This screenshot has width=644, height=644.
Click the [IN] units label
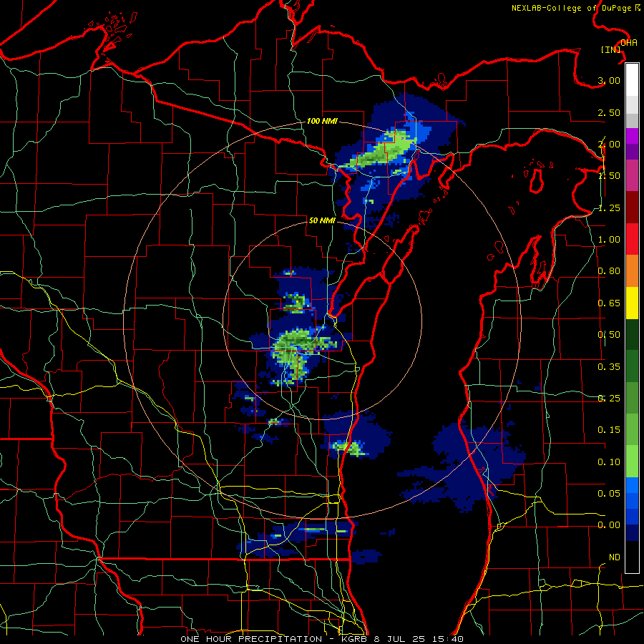[x=611, y=49]
